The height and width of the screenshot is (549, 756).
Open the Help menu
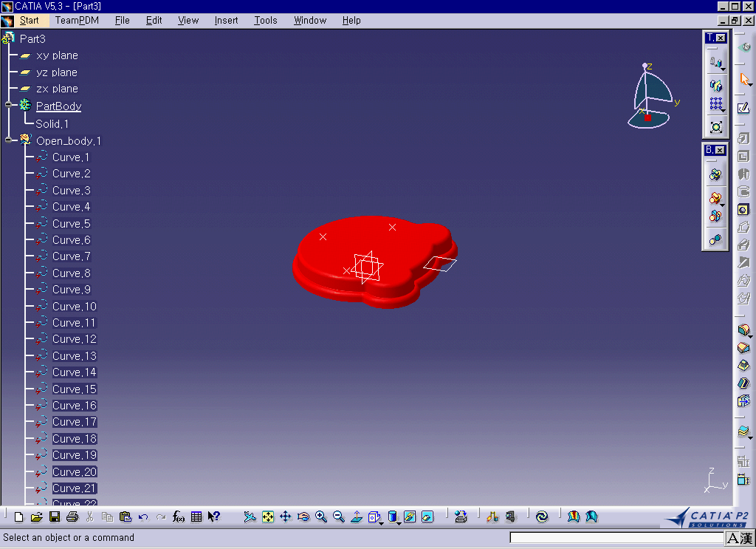351,20
